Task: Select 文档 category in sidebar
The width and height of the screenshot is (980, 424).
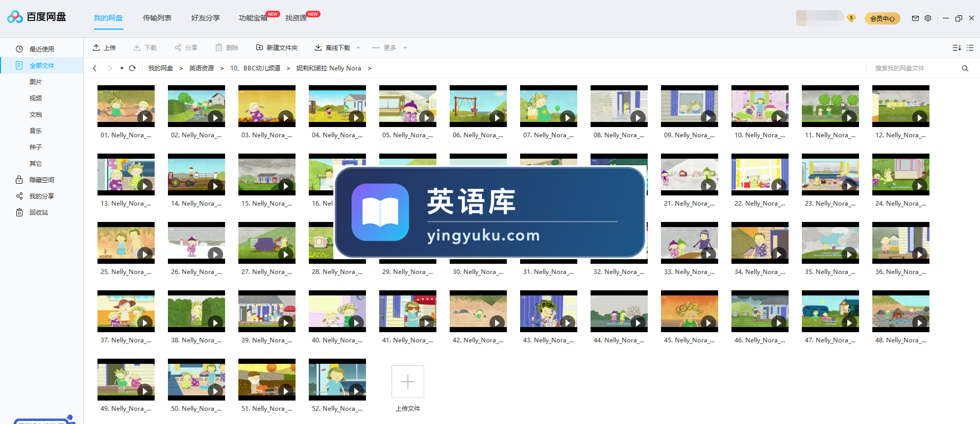Action: 36,114
